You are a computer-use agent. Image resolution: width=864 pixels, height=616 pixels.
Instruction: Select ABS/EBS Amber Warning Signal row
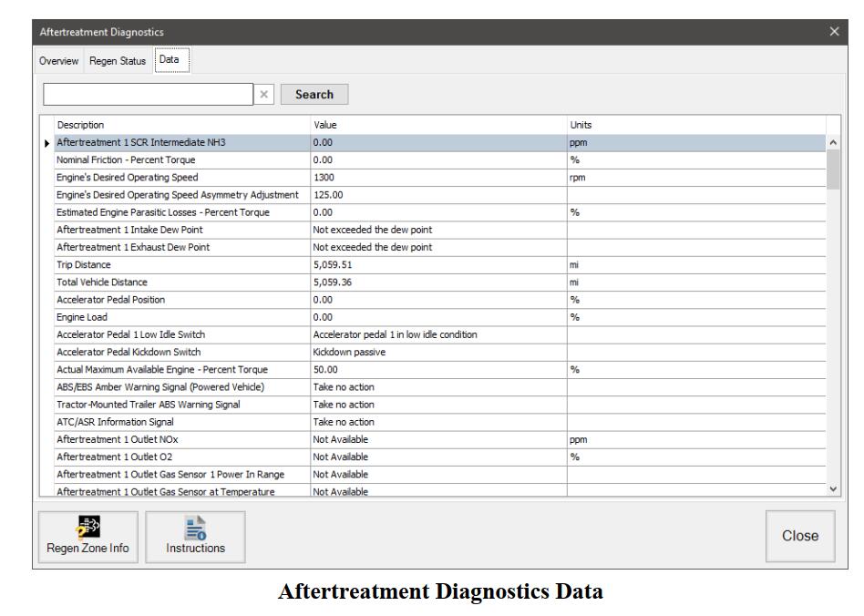[439, 387]
